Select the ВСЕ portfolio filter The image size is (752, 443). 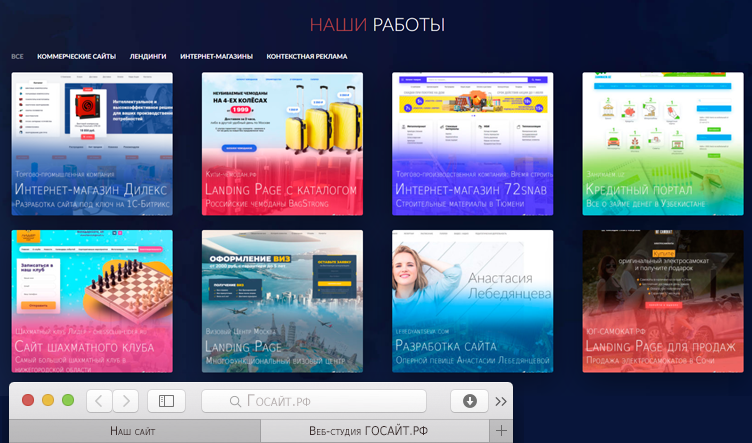[x=17, y=57]
